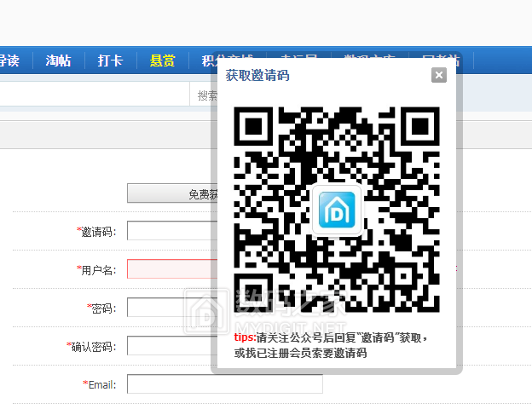Viewport: 532px width, 415px height.
Task: Go to the 打卡 page
Action: tap(110, 61)
